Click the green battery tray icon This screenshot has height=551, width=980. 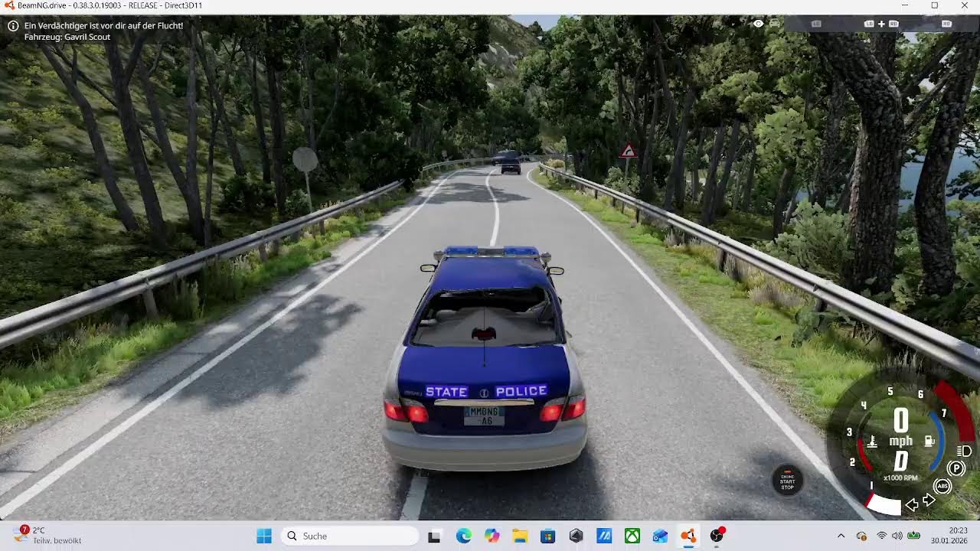(914, 536)
